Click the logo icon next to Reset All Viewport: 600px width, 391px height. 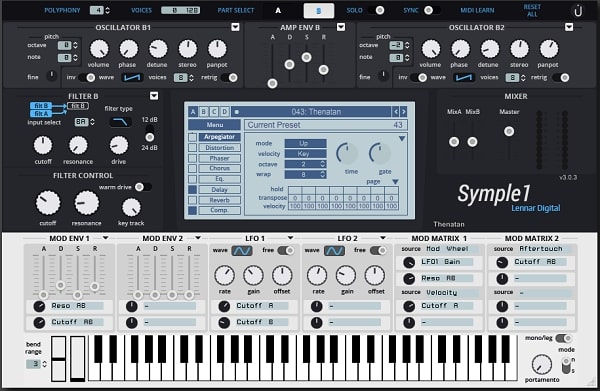click(x=578, y=11)
